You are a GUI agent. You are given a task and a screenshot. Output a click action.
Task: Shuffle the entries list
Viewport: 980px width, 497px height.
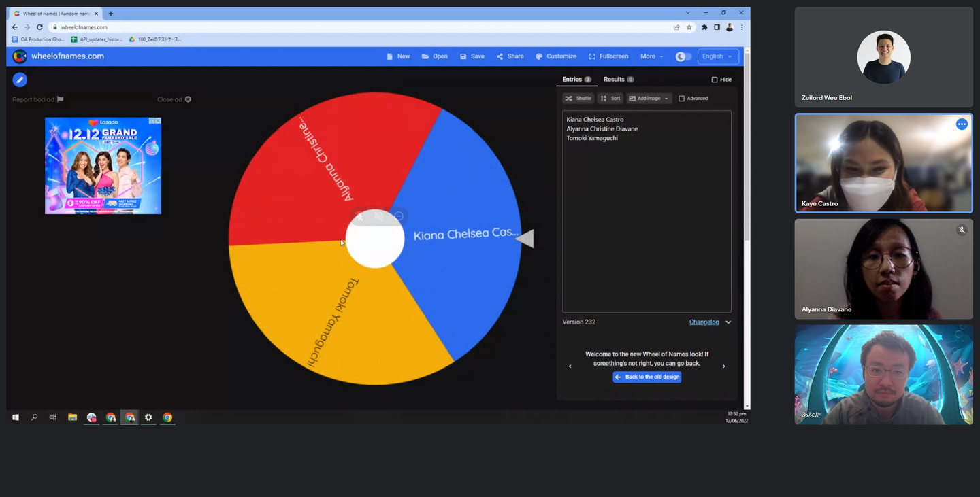click(x=578, y=99)
